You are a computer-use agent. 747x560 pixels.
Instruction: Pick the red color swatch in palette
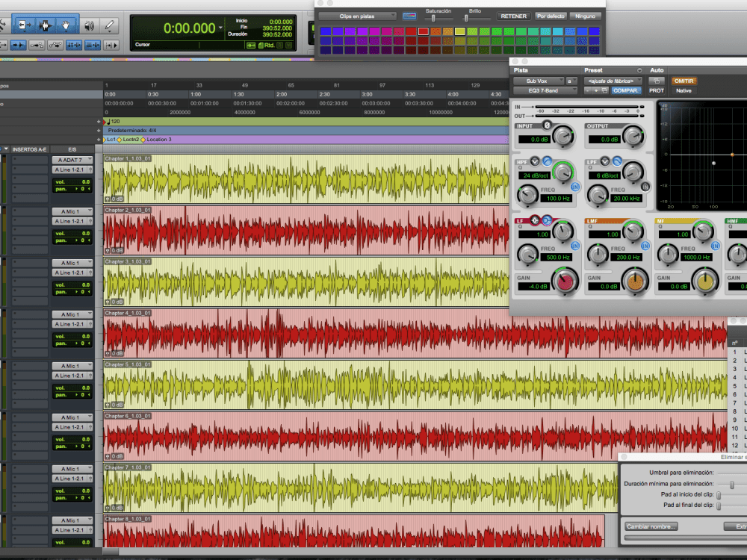[x=423, y=31]
